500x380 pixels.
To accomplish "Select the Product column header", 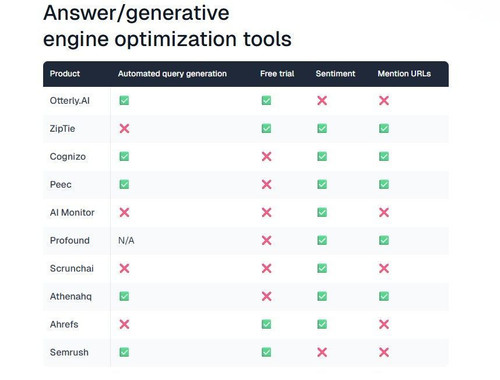I will pos(65,74).
